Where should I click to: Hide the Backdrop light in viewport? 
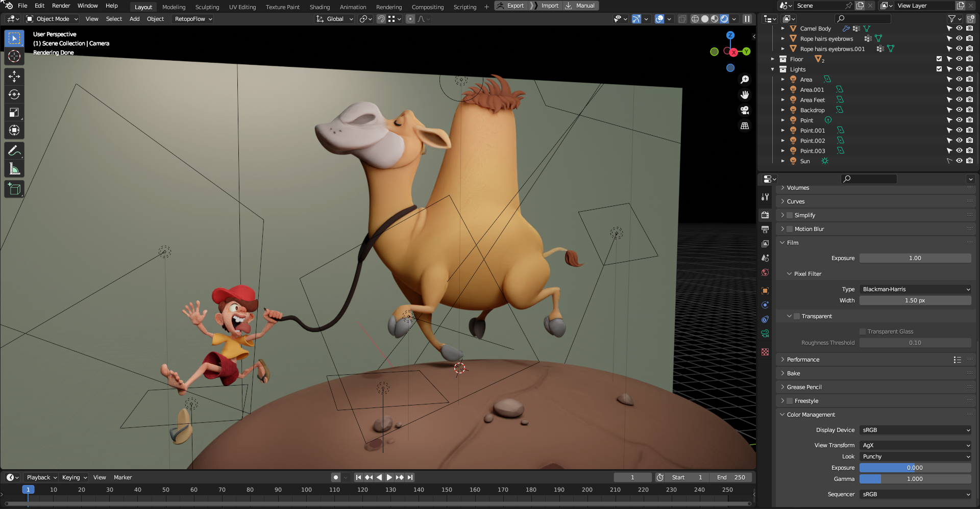click(x=960, y=110)
